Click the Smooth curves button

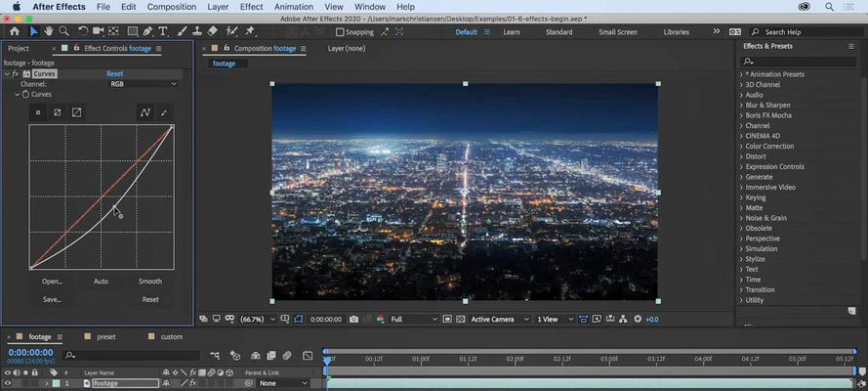[150, 282]
